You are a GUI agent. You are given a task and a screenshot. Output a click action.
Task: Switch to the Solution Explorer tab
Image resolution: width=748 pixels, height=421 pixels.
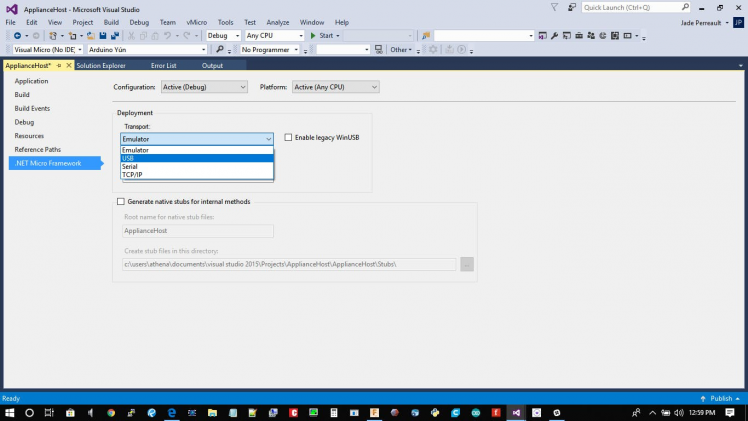point(101,66)
